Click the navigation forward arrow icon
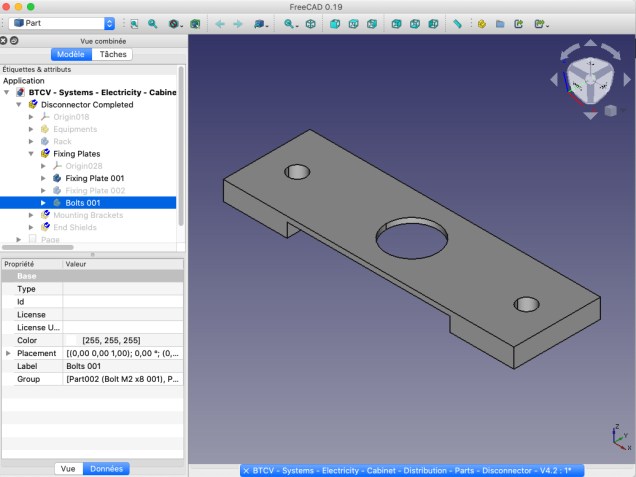Viewport: 636px width, 477px height. pos(238,23)
